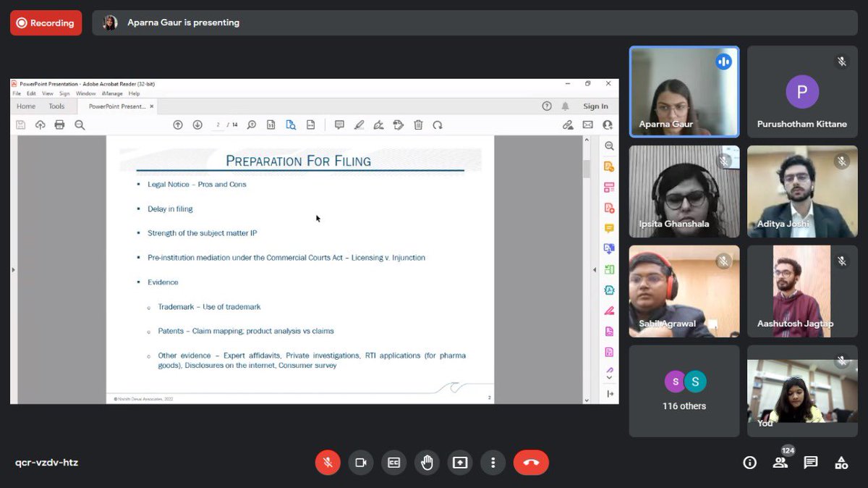Open Acrobat notifications bell
This screenshot has width=868, height=488.
pyautogui.click(x=566, y=106)
